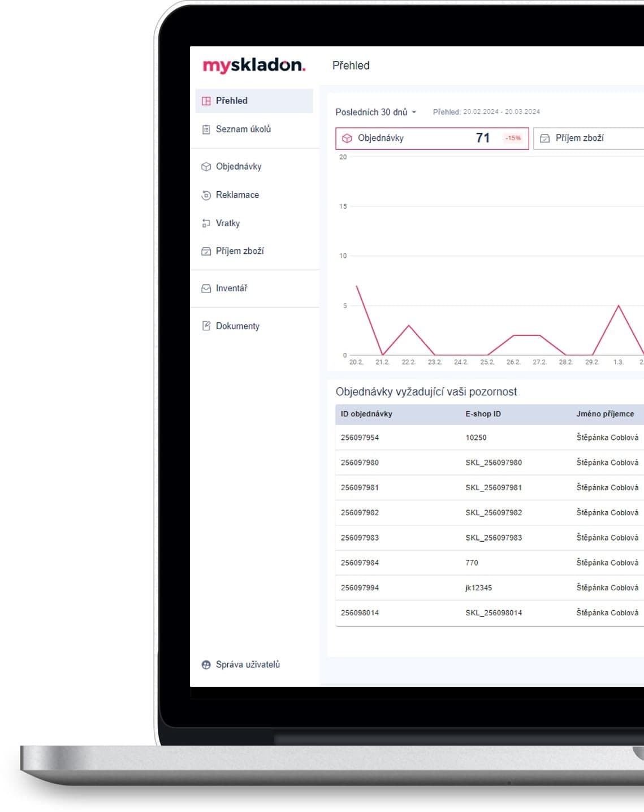644x812 pixels.
Task: Go to the Přehled tab
Action: (232, 101)
